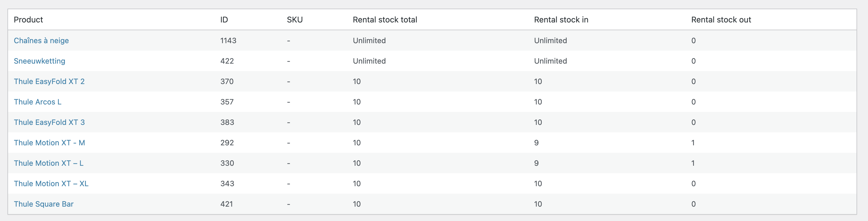868x221 pixels.
Task: Click the SKU dash for Thule Arcos L
Action: 288,102
